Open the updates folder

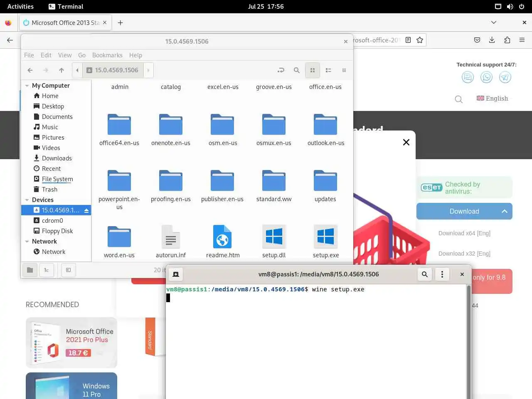point(325,186)
